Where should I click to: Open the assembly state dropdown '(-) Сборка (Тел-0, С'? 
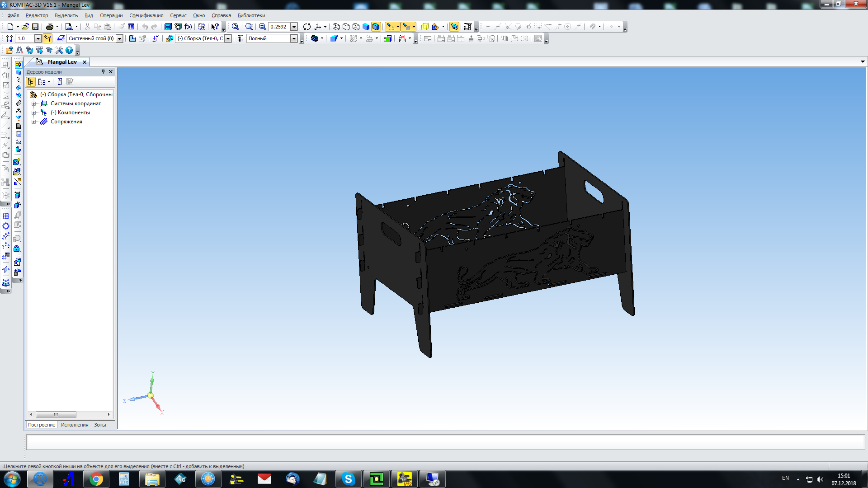pyautogui.click(x=228, y=38)
